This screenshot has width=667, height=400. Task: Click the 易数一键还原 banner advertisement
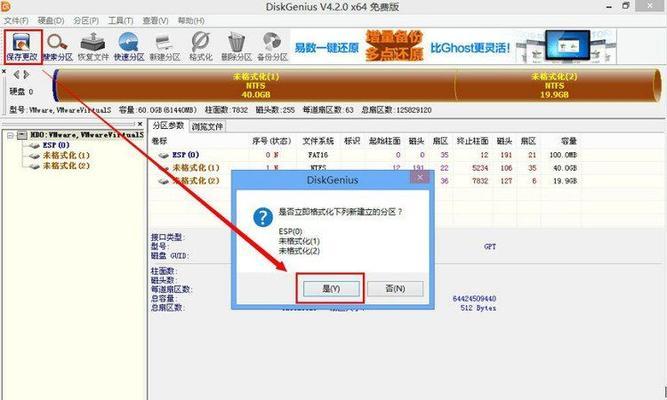[x=327, y=48]
